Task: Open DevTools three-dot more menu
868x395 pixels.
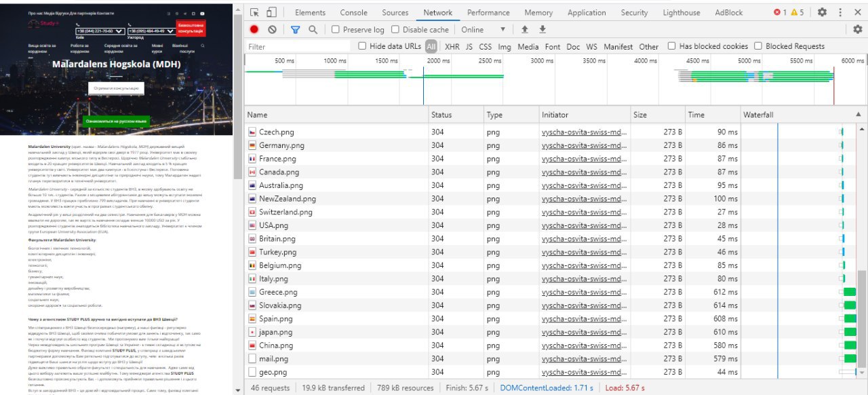Action: tap(839, 12)
